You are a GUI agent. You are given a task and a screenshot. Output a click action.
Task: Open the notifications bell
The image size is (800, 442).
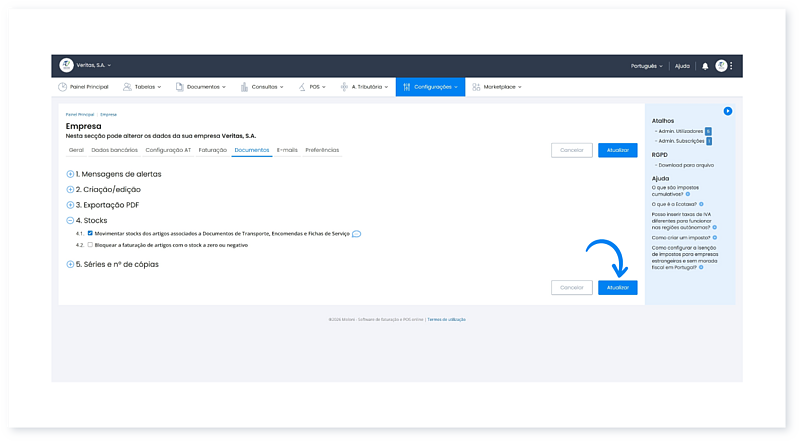click(705, 66)
